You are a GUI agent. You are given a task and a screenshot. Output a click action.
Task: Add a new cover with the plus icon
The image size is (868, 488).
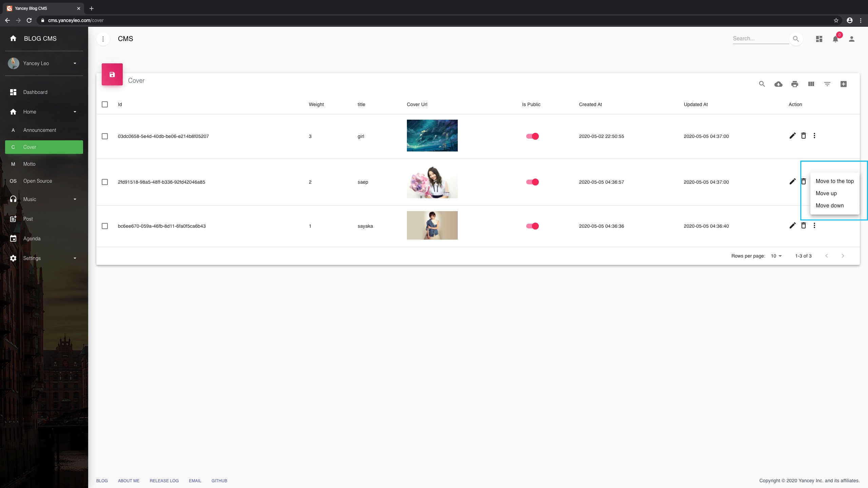click(844, 84)
